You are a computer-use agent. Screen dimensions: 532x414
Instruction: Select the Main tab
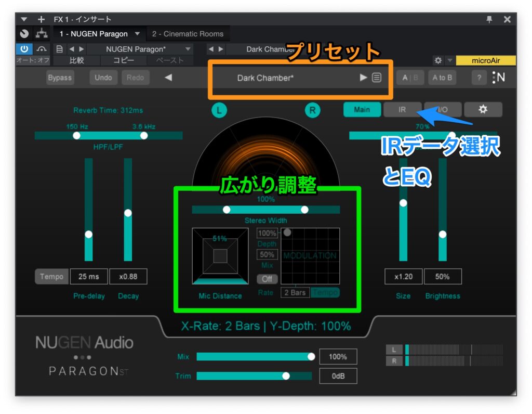pyautogui.click(x=362, y=109)
